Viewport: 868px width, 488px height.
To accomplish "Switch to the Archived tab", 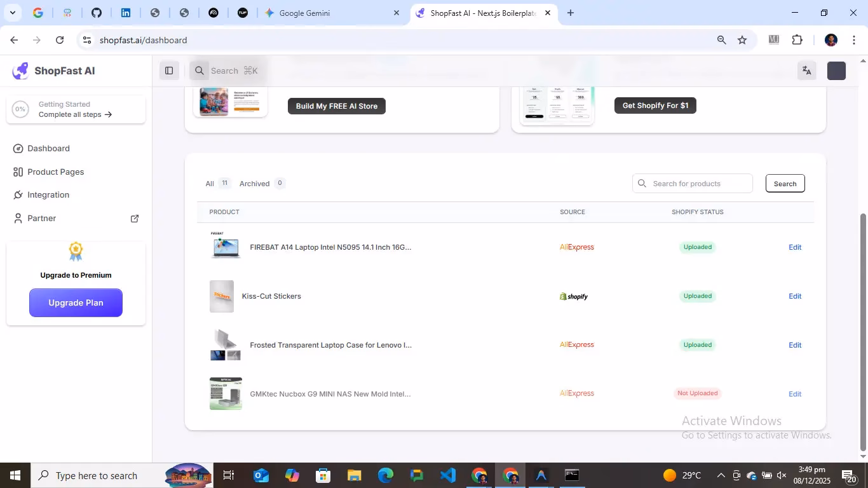I will point(255,184).
